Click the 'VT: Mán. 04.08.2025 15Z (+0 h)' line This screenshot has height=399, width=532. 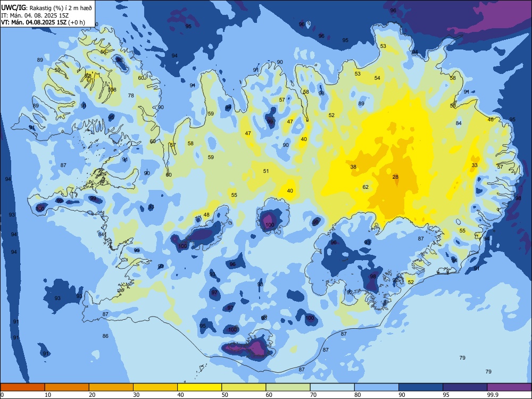43,22
